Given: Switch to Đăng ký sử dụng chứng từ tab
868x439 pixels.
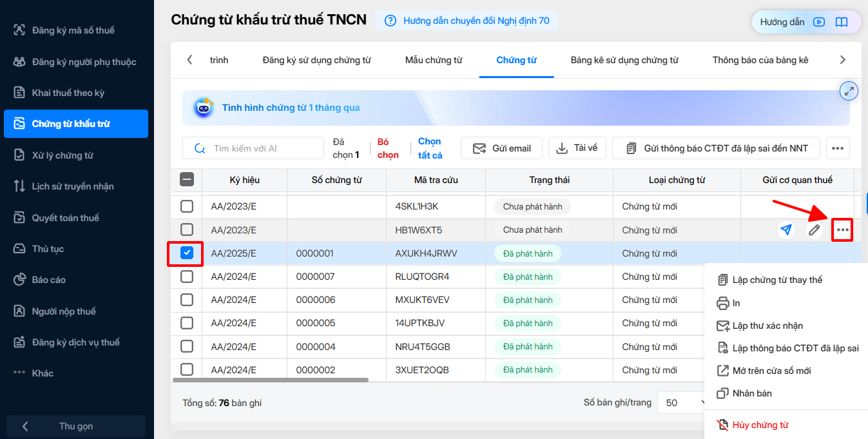Looking at the screenshot, I should pos(316,60).
